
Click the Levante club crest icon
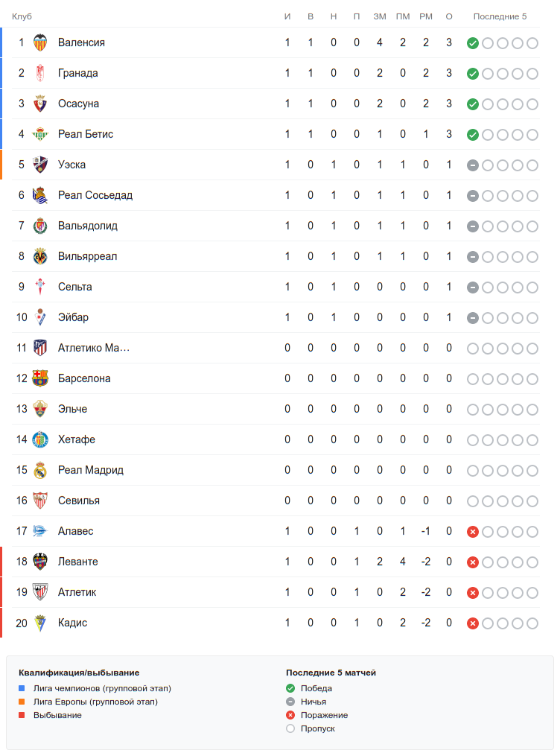coord(40,562)
